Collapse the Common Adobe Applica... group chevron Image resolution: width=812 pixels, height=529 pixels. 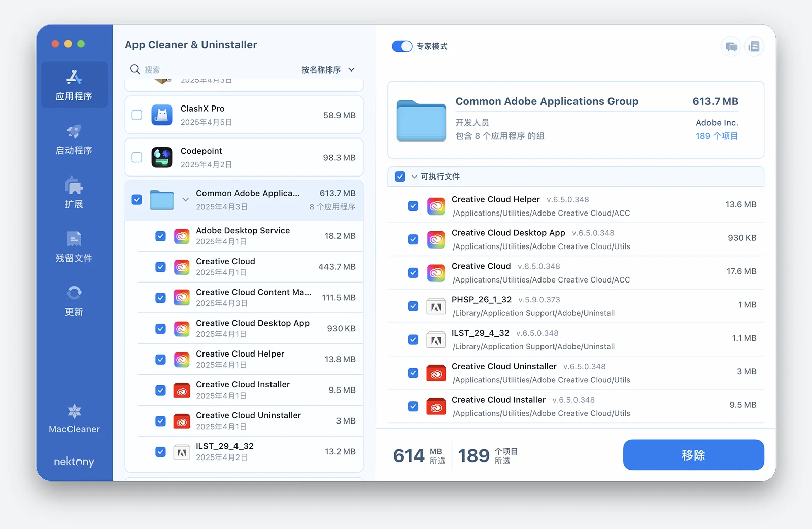tap(186, 200)
